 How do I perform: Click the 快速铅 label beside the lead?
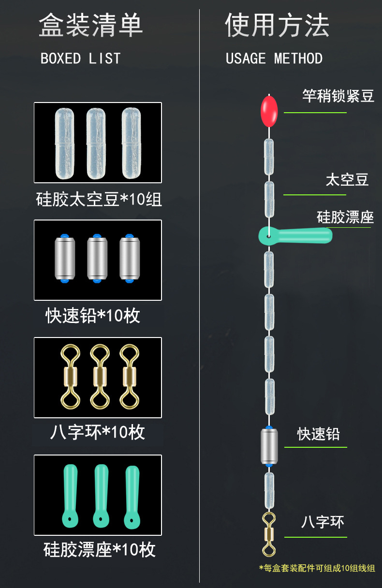pyautogui.click(x=318, y=434)
